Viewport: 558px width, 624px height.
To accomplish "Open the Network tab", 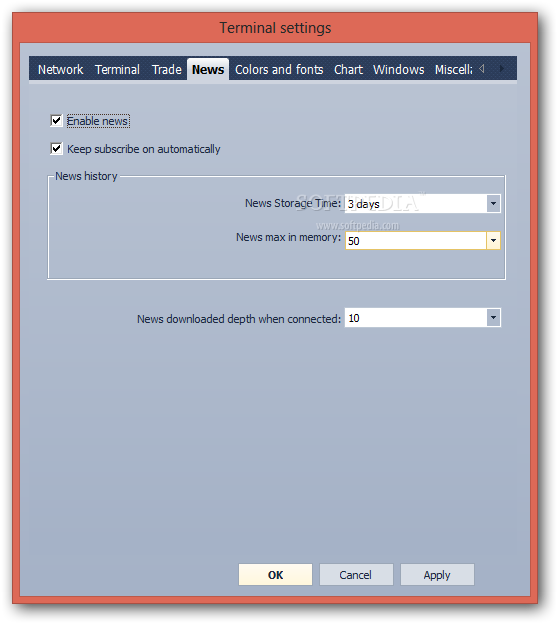I will click(x=60, y=70).
